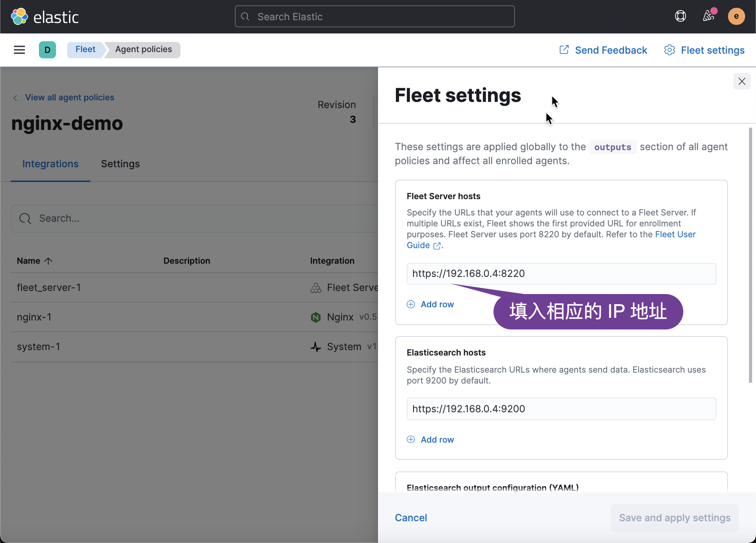Click the Elastic logo icon top left
Image resolution: width=756 pixels, height=543 pixels.
pos(21,16)
